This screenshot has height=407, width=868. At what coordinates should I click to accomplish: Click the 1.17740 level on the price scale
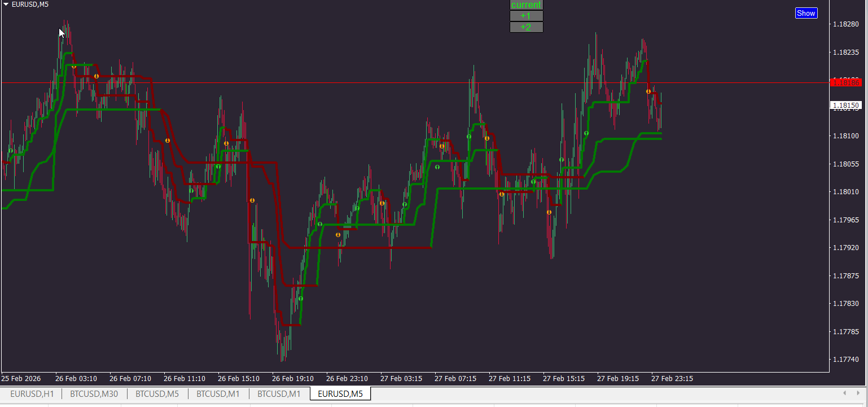[845, 360]
